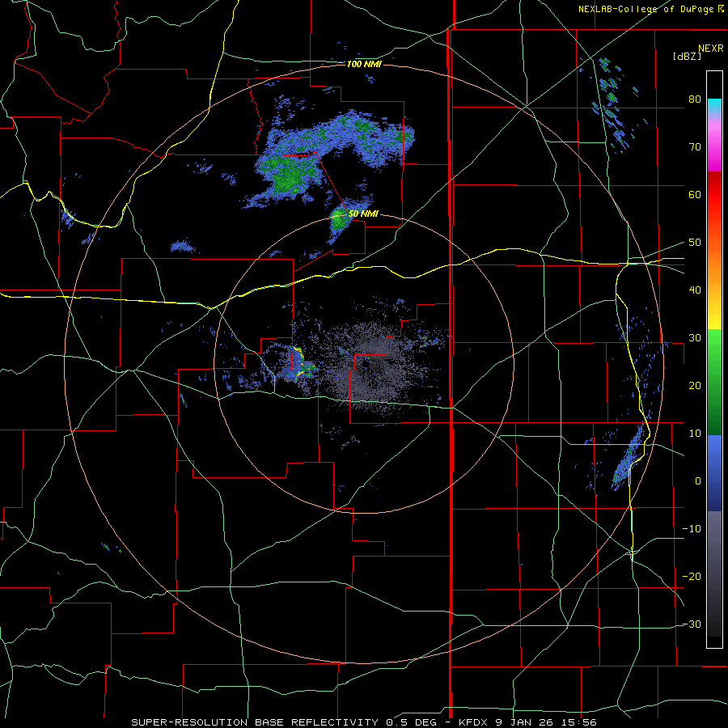
Task: Click the -20 value on the dBZ scale
Action: [x=692, y=577]
